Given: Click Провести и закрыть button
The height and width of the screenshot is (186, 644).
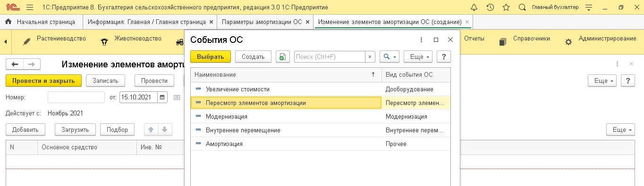Looking at the screenshot, I should coord(43,81).
